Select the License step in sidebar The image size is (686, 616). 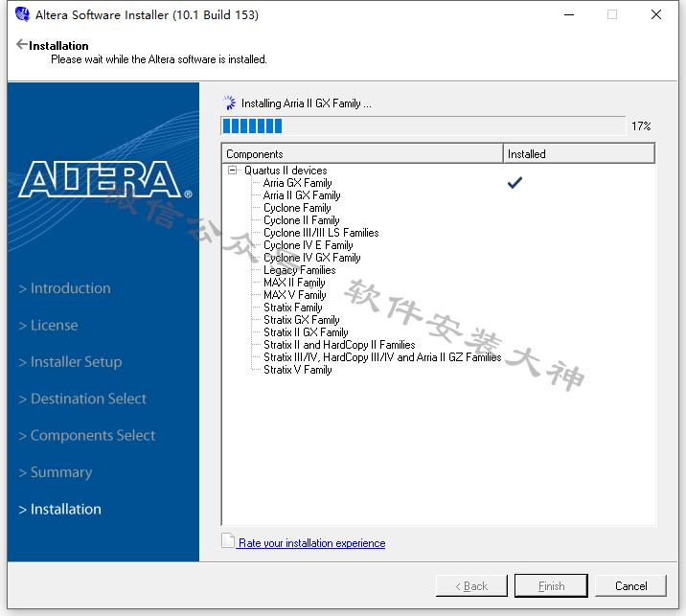point(49,325)
